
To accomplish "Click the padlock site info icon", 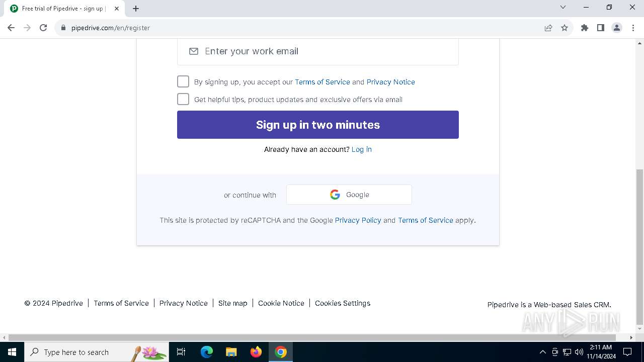I will point(63,28).
